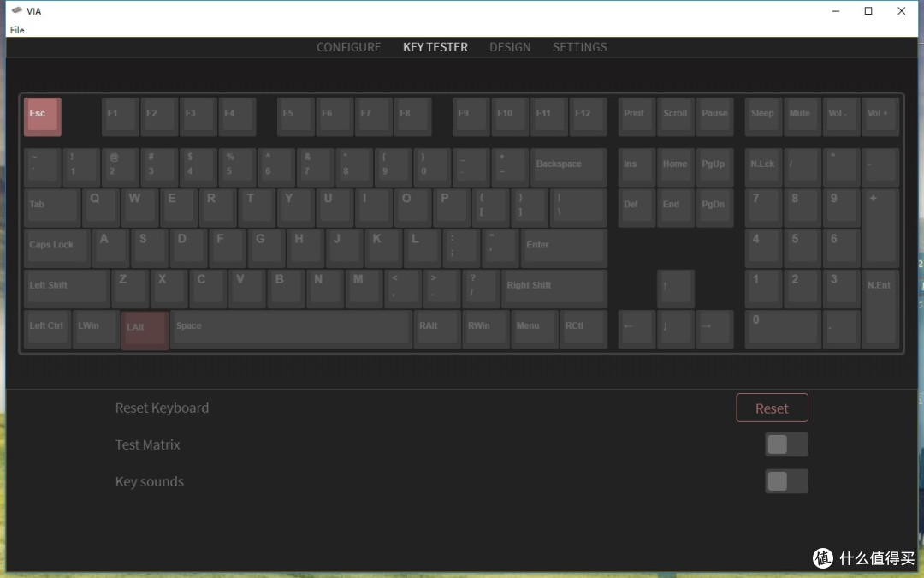Click the Caps Lock key
Screen dimensions: 924x578
click(x=57, y=248)
